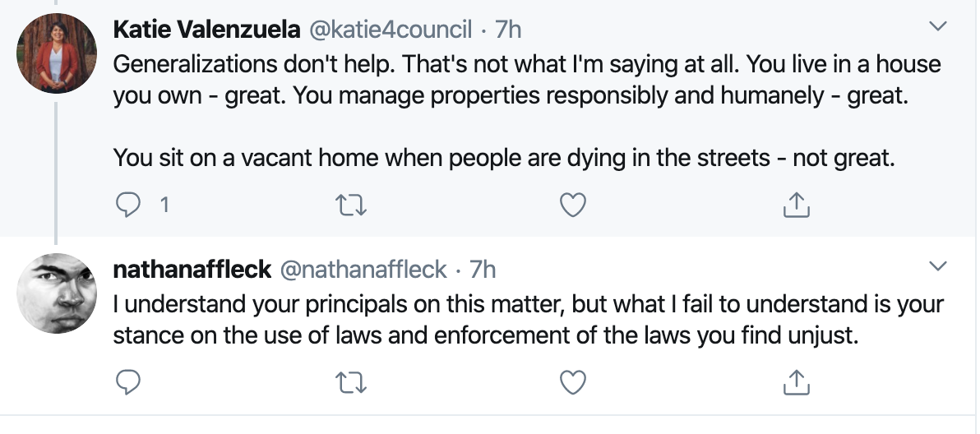
Task: Reply to Katie Valenzuela's tweet
Action: (x=128, y=205)
